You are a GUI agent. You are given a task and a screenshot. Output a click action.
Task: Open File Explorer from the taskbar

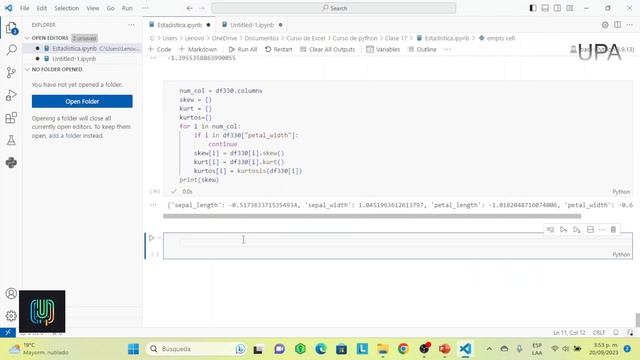point(382,349)
